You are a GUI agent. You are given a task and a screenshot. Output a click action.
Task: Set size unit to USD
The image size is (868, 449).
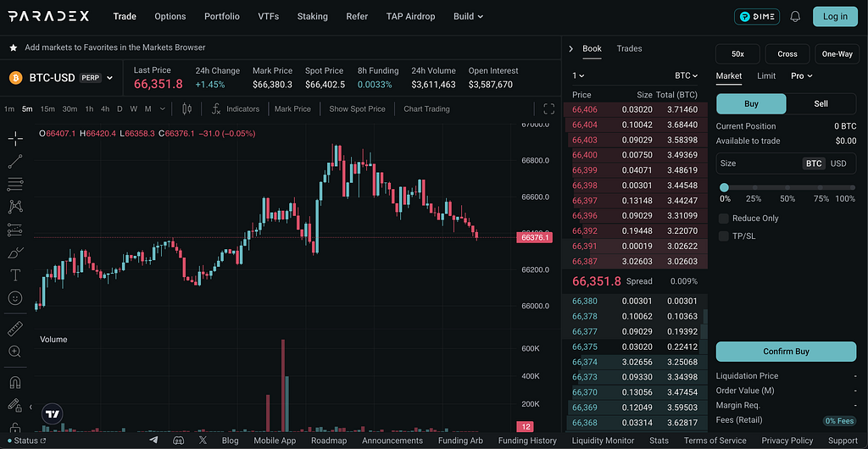tap(838, 164)
